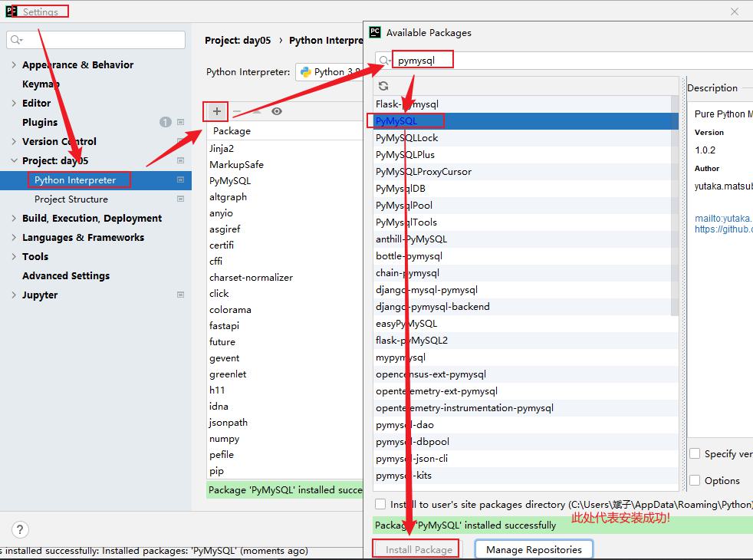
Task: Click the minus icon to remove package
Action: tap(237, 111)
